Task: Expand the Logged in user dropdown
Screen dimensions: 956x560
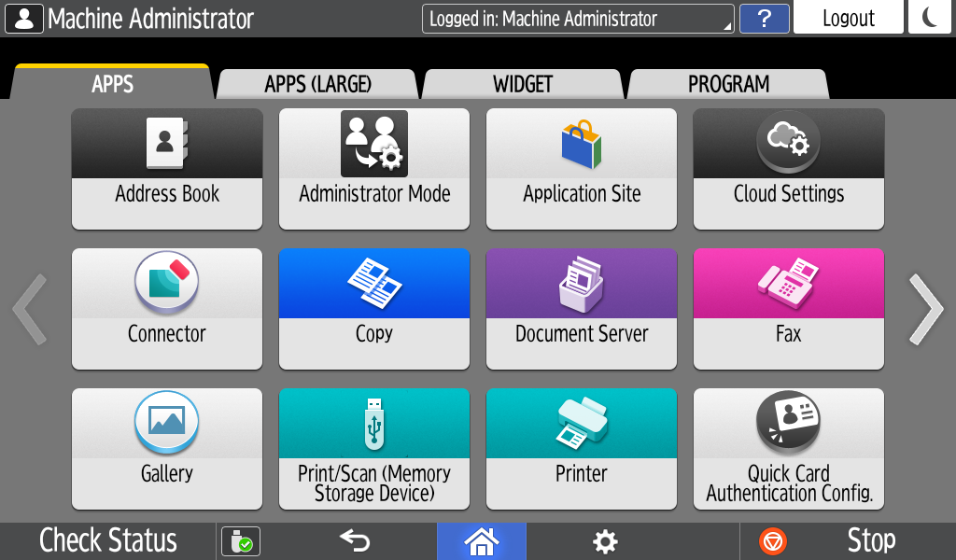Action: tap(577, 19)
